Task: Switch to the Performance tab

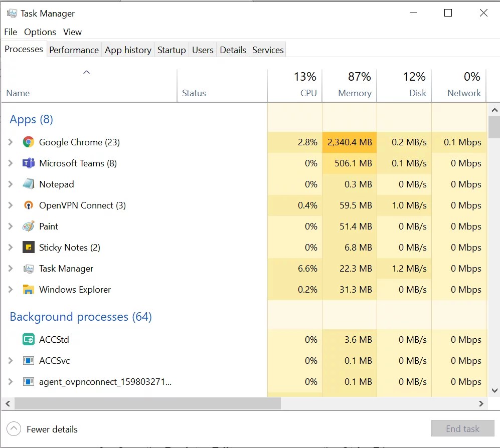Action: pyautogui.click(x=74, y=50)
